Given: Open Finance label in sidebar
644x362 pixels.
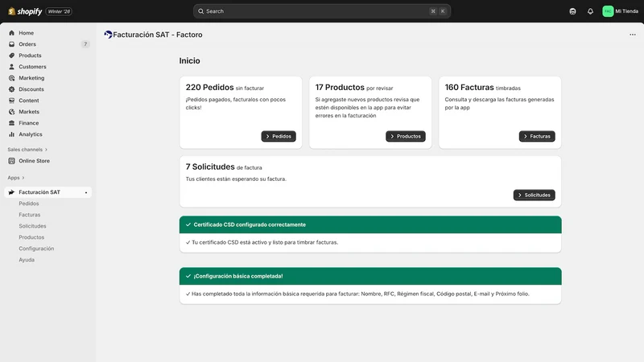Looking at the screenshot, I should 29,123.
